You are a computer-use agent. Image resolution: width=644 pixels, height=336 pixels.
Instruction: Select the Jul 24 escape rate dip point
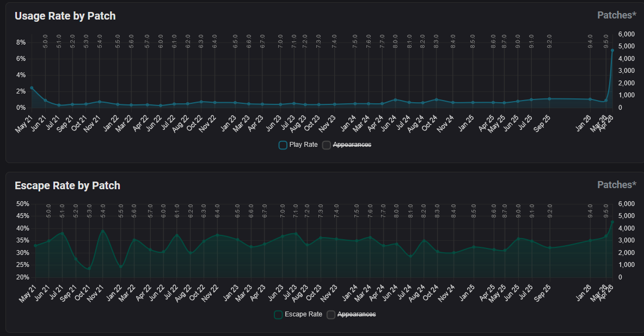point(410,257)
